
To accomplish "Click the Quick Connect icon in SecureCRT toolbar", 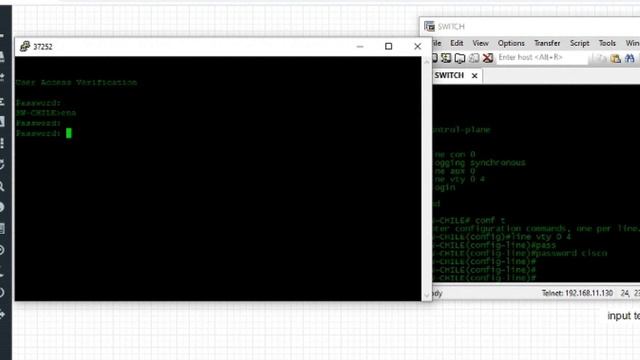I will 446,58.
